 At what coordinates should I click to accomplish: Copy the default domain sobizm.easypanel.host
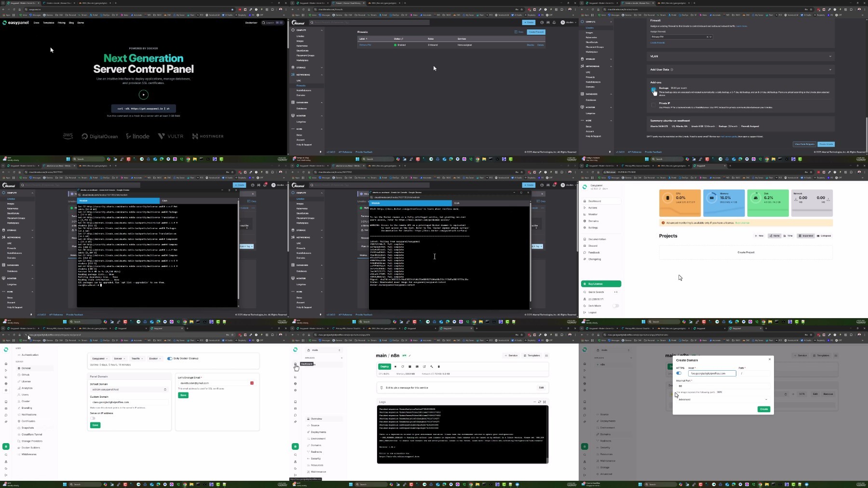click(x=165, y=390)
